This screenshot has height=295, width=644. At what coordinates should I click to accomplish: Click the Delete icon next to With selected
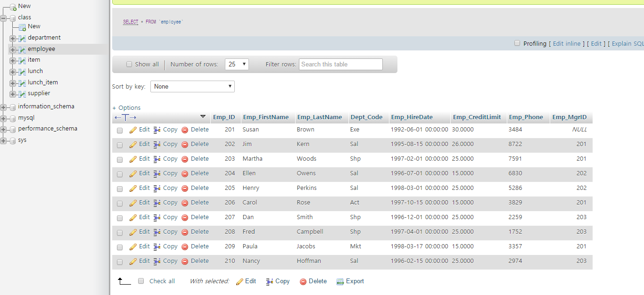[304, 281]
